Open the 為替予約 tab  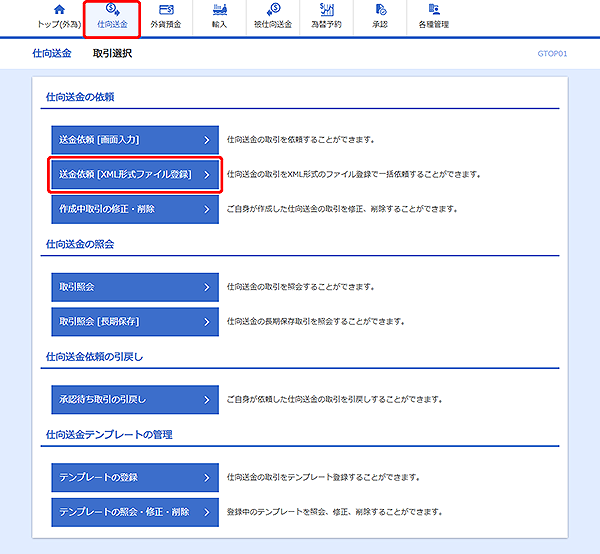click(x=326, y=18)
